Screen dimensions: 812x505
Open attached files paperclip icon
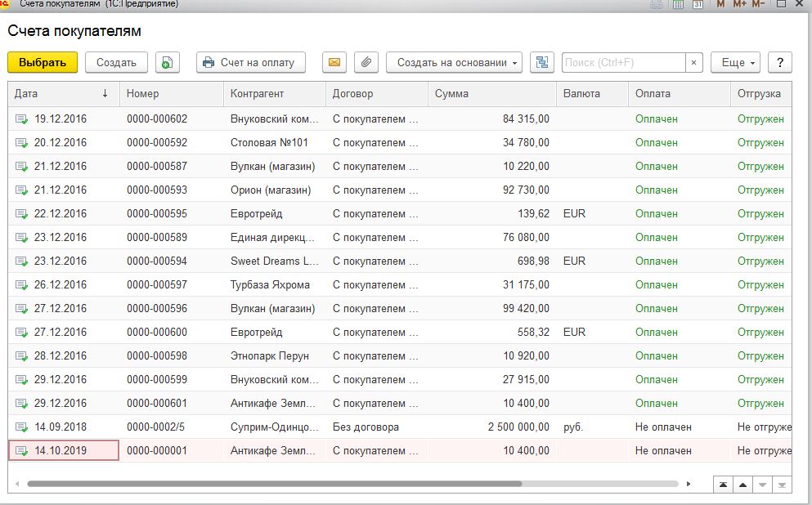click(x=366, y=63)
